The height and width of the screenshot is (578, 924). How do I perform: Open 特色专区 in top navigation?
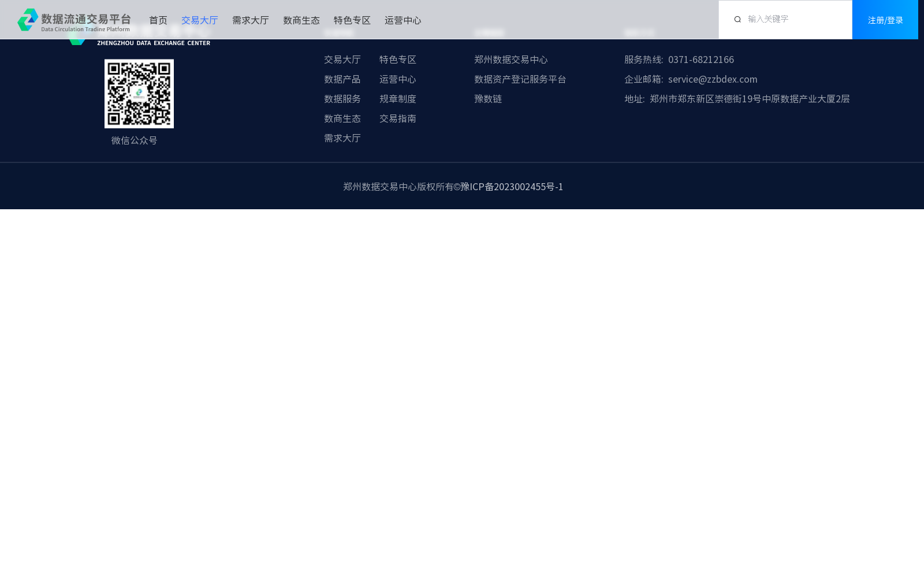(x=352, y=20)
